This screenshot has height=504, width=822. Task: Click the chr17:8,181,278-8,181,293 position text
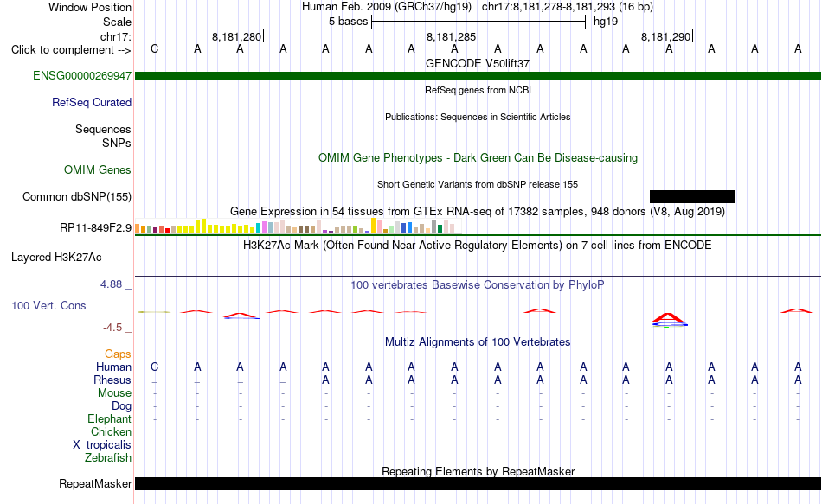[568, 7]
